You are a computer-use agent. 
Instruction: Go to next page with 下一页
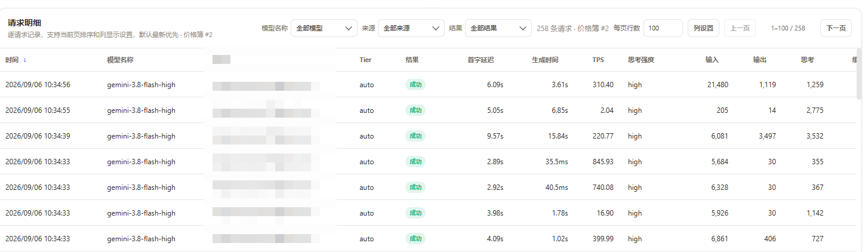pos(836,28)
